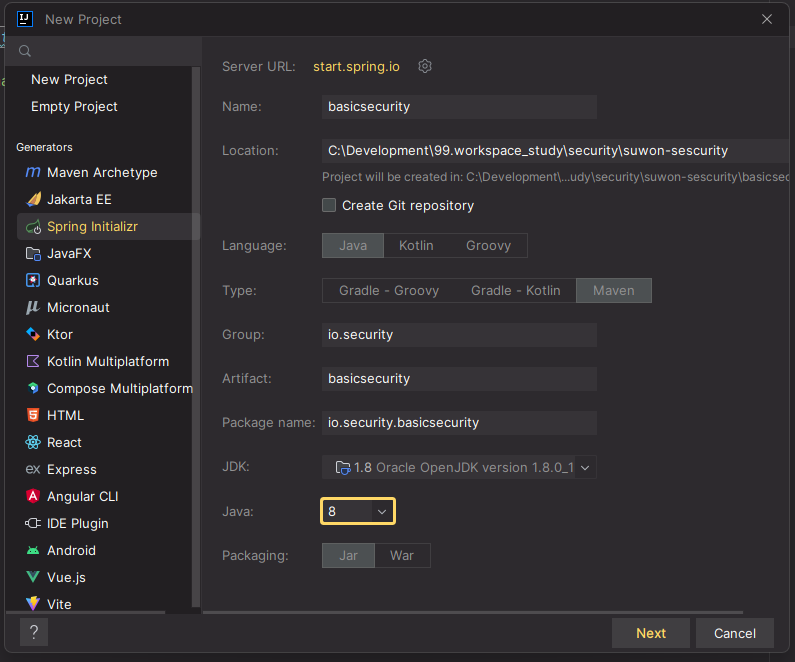
Task: Click the Next button
Action: click(651, 633)
